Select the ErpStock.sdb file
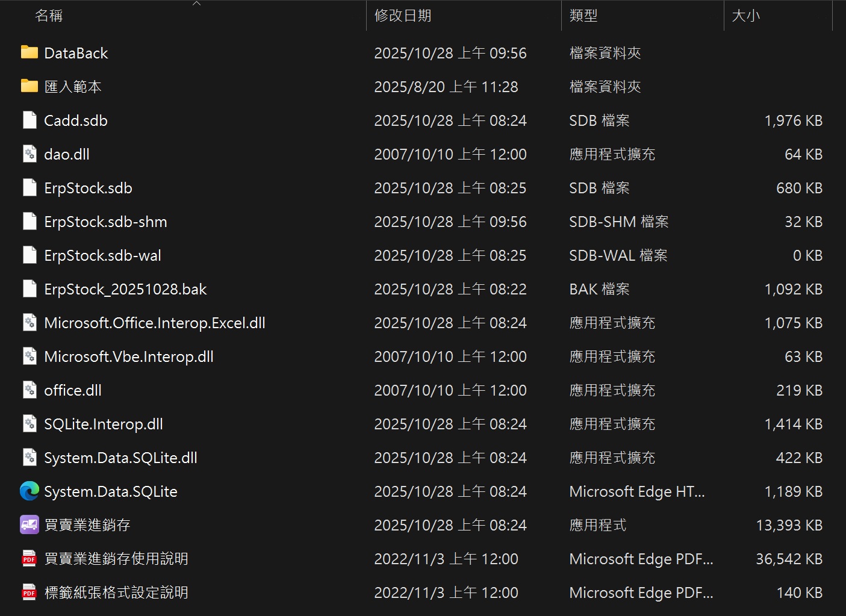The height and width of the screenshot is (616, 846). click(88, 187)
